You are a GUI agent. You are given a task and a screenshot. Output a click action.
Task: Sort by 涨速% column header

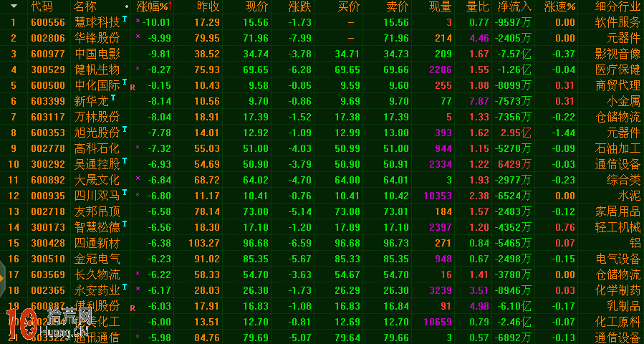pyautogui.click(x=559, y=6)
